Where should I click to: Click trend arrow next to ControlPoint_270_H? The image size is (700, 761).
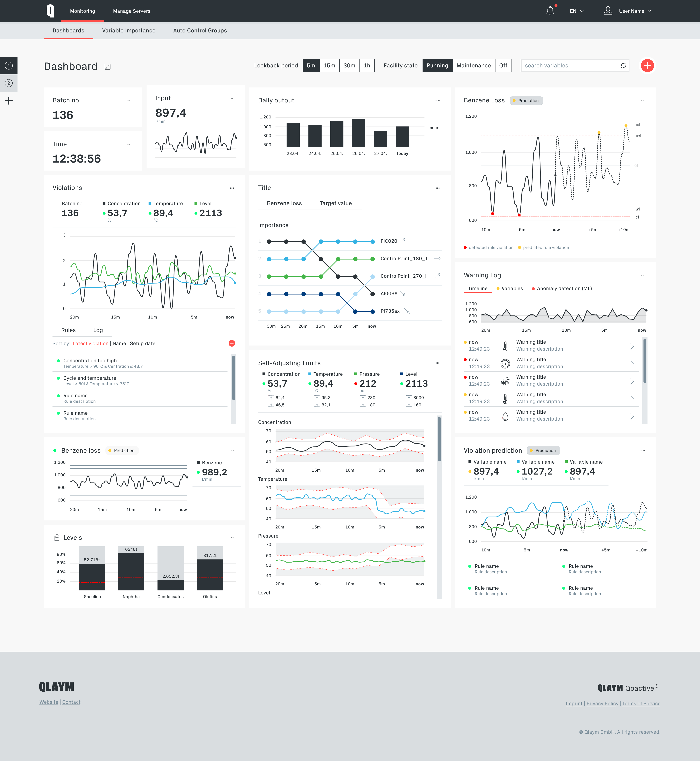click(437, 276)
